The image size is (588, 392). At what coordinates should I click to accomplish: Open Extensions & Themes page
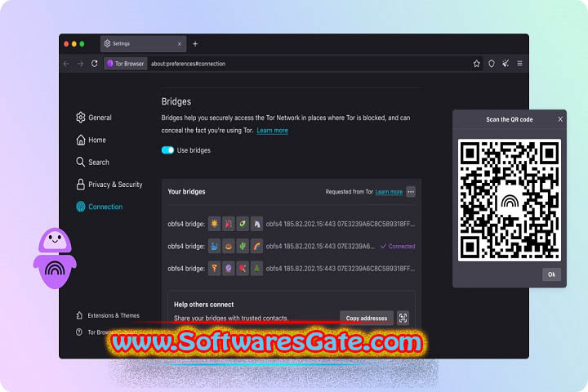click(x=108, y=315)
